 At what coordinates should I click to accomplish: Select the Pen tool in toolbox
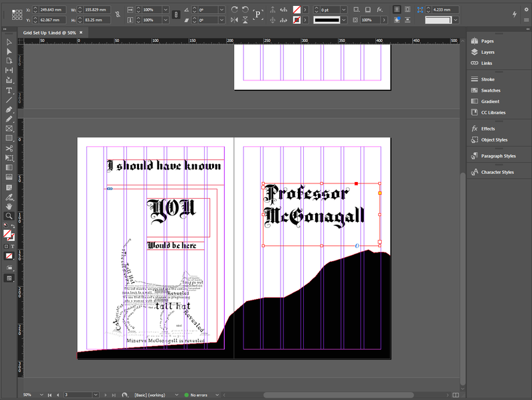pyautogui.click(x=9, y=109)
